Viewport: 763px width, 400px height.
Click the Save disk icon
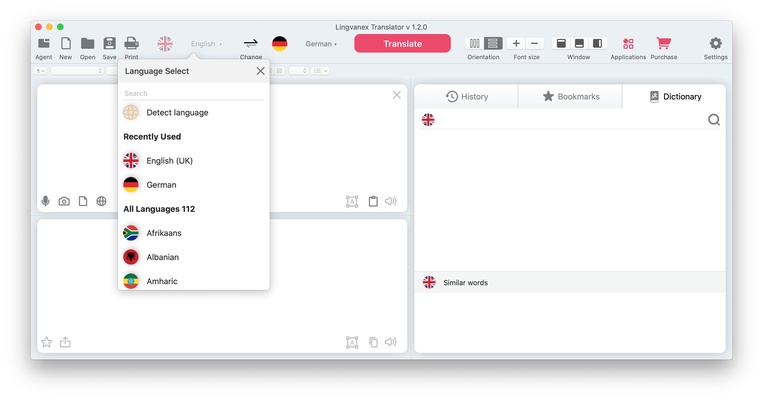[109, 43]
